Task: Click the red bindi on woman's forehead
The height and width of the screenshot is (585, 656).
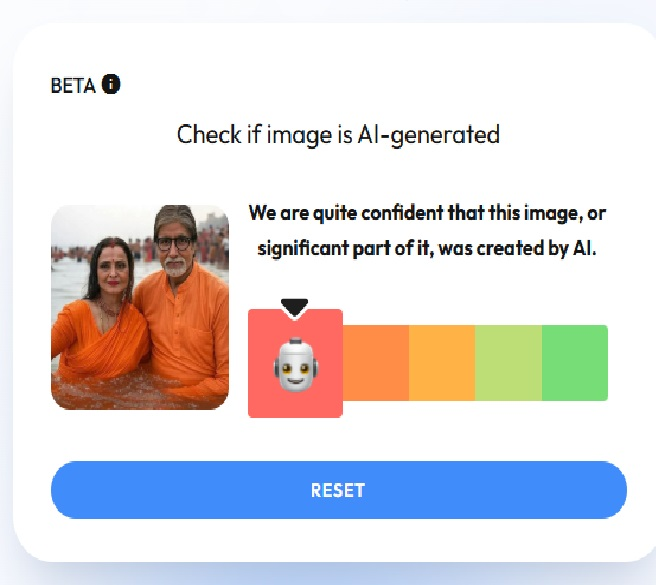Action: 112,244
